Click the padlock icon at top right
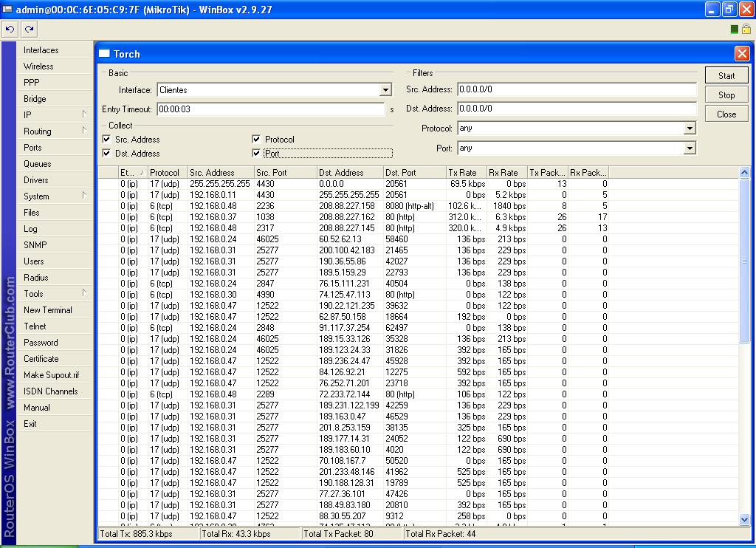756x548 pixels. (746, 30)
